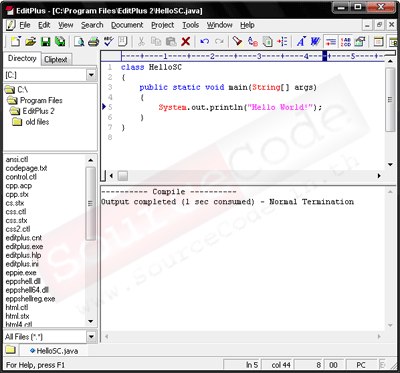Click the Save All icon
This screenshot has height=373, width=400.
[60, 41]
